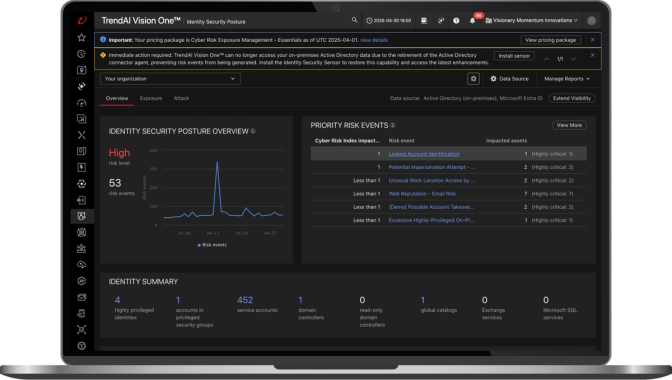Click View More in Priority Risk Events
The width and height of the screenshot is (672, 380).
(569, 125)
